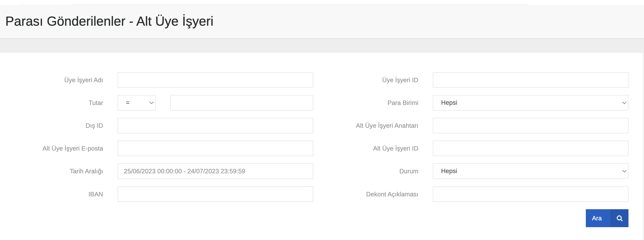The image size is (644, 240).
Task: Click into the IBAN input box
Action: 215,194
